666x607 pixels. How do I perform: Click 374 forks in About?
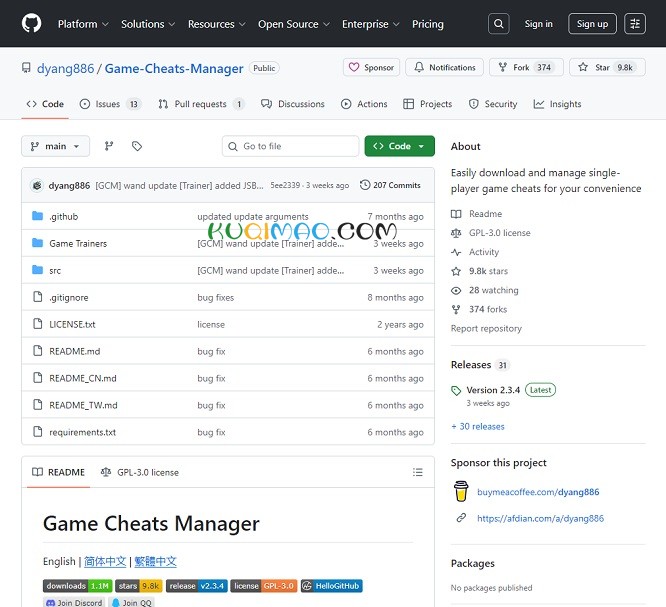click(x=488, y=309)
